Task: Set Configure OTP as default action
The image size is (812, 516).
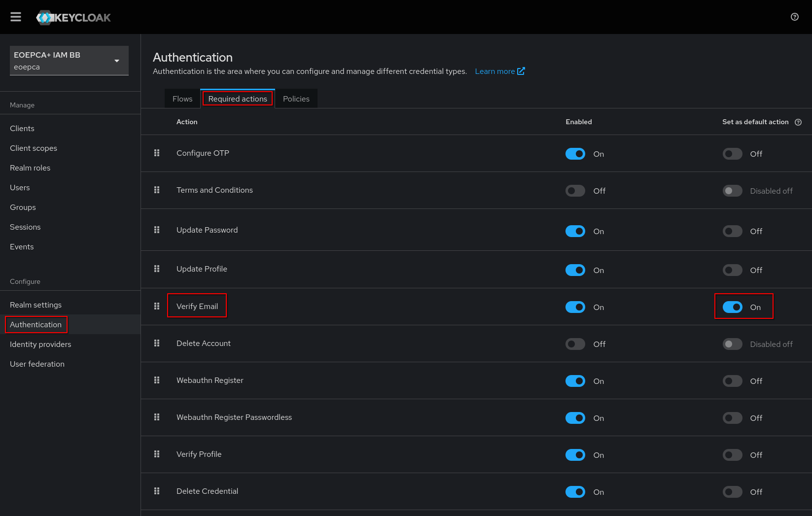Action: (x=732, y=154)
